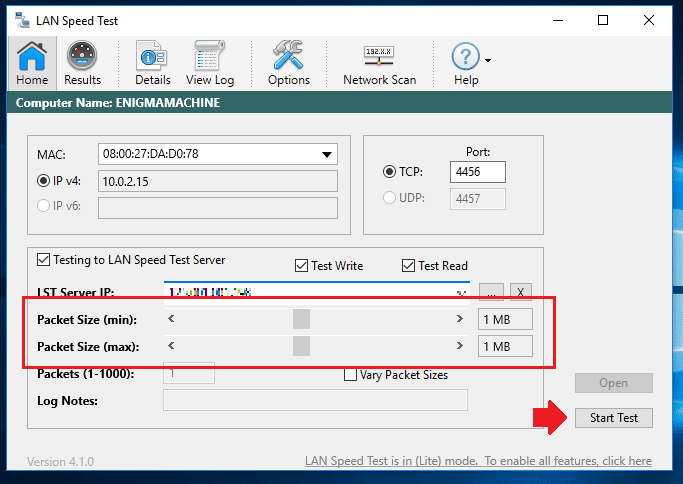Click the Packet Size (min) value box
This screenshot has width=683, height=484.
[x=505, y=319]
